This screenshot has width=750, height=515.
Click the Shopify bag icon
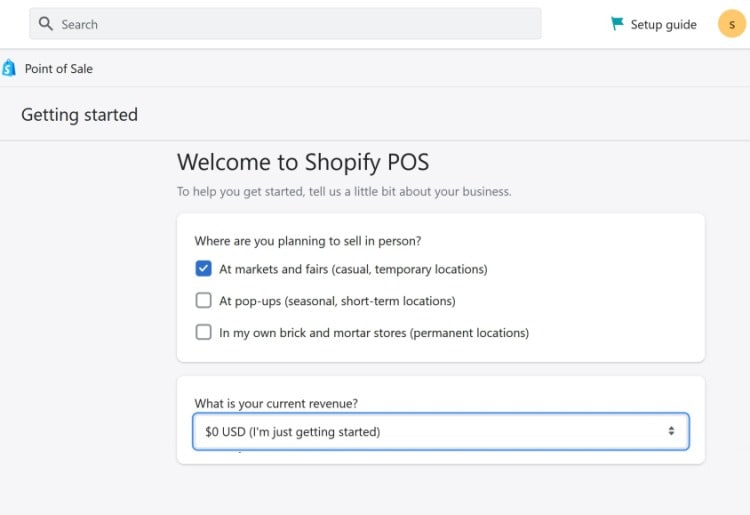click(9, 68)
